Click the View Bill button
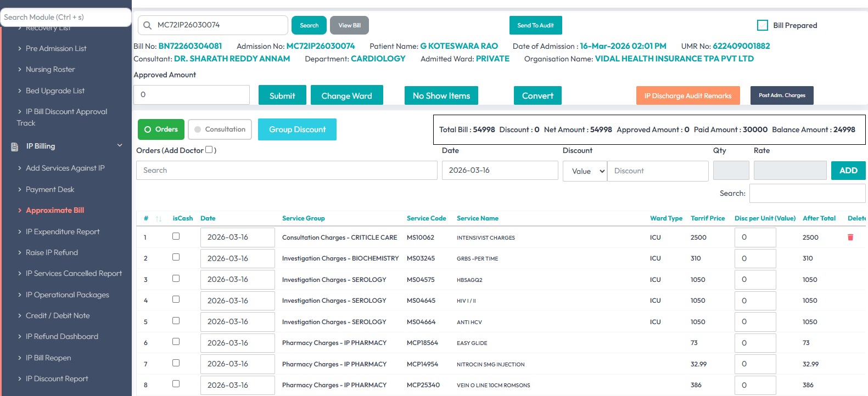Screen dimensions: 868x396 point(349,25)
